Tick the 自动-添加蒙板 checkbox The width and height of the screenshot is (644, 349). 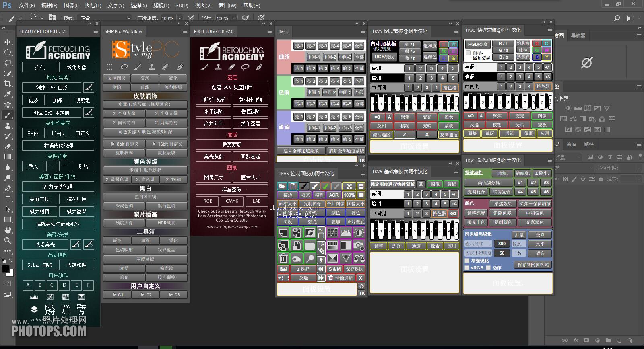pyautogui.click(x=468, y=53)
